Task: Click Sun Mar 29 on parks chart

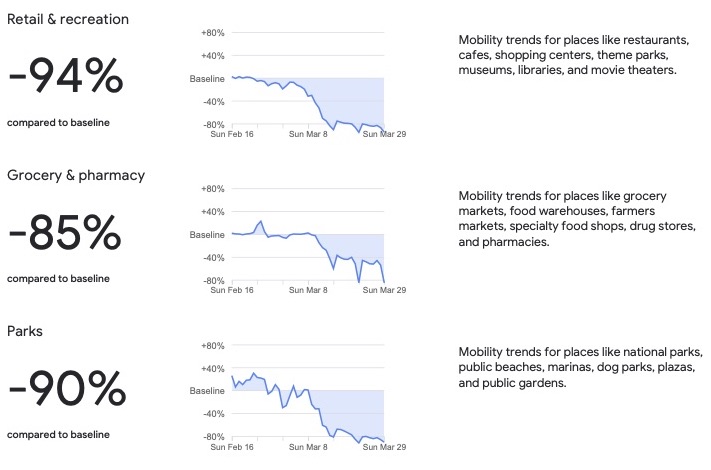Action: click(386, 444)
